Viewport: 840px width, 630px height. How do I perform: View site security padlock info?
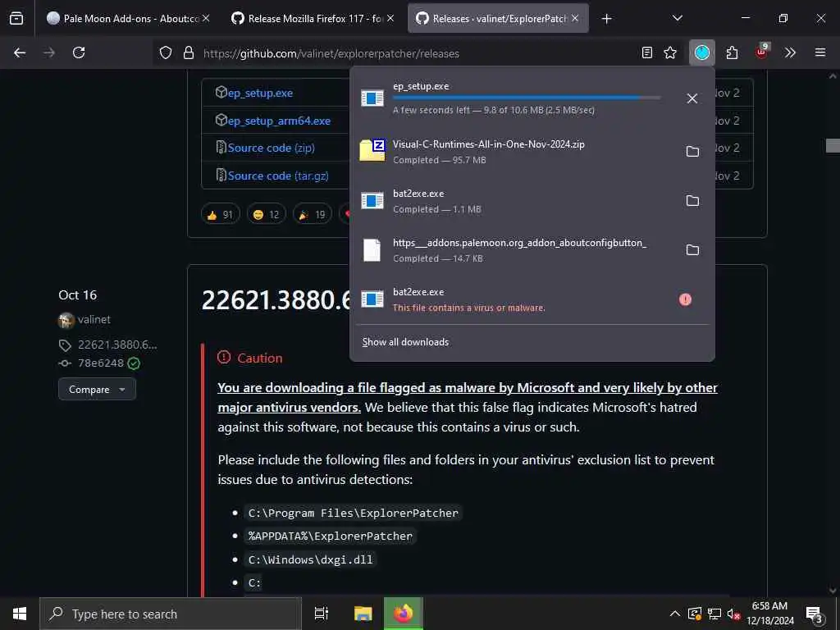pyautogui.click(x=189, y=52)
